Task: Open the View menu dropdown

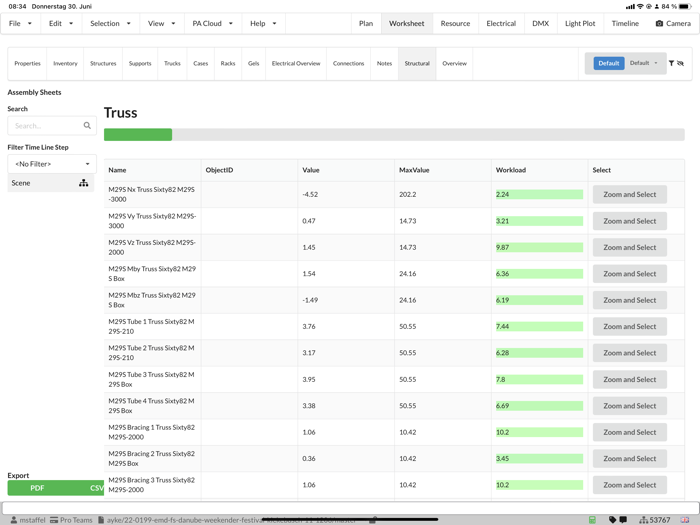Action: tap(162, 23)
